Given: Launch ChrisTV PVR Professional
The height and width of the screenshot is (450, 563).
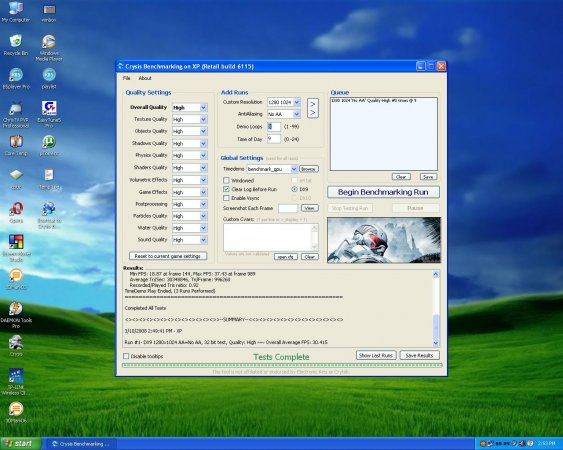Looking at the screenshot, I should [16, 115].
